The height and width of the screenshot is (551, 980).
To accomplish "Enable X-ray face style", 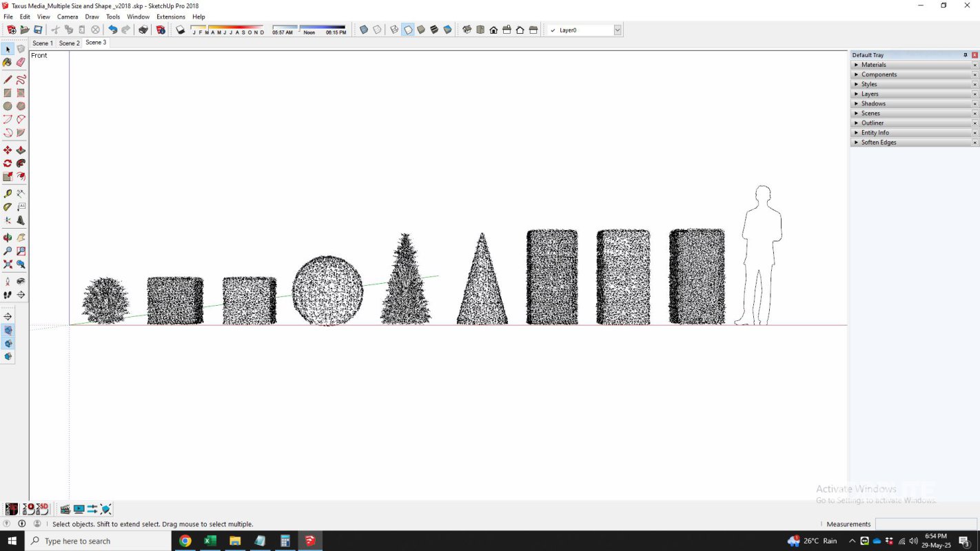I will tap(363, 30).
